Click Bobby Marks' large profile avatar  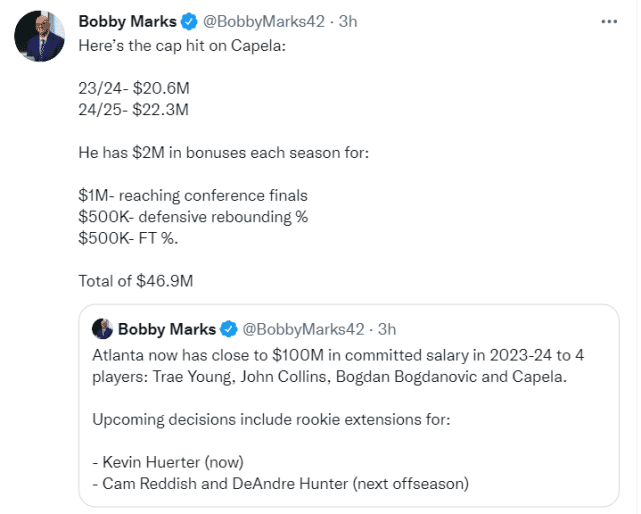(x=40, y=38)
